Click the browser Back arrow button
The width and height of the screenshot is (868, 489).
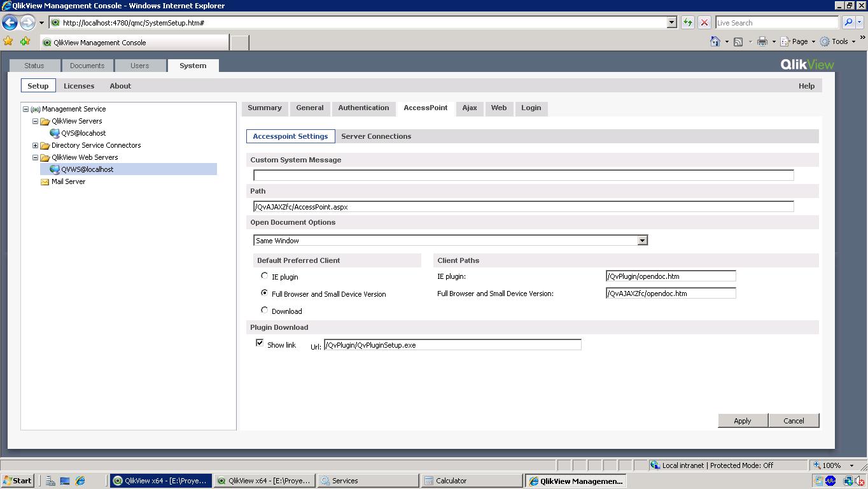coord(10,23)
